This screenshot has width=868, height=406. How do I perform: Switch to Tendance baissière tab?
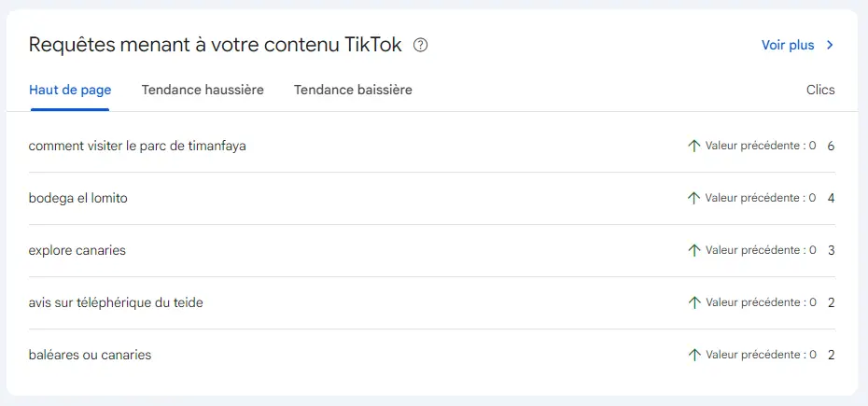coord(353,90)
